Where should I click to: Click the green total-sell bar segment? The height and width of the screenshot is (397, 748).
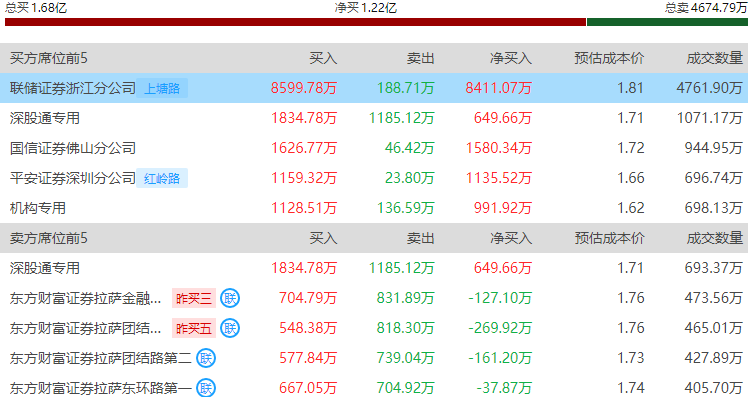[667, 22]
